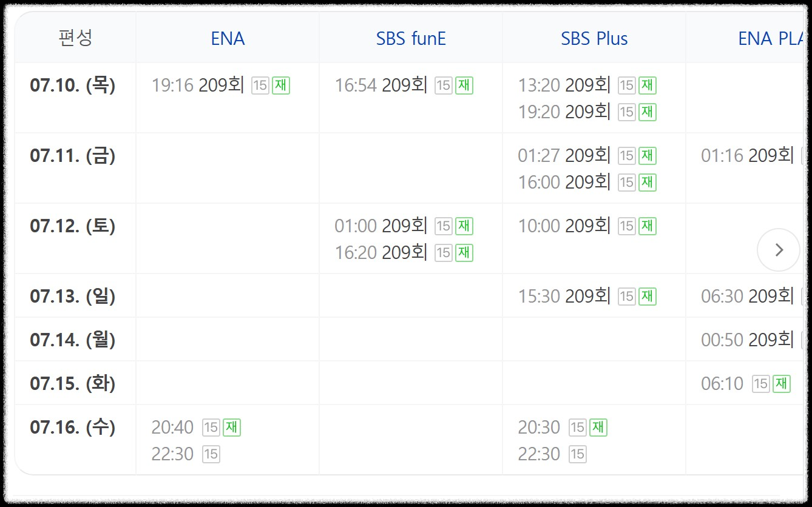Click the 재 rerun marker beside the 06:10 ENA PLAY time
This screenshot has width=812, height=507.
781,383
